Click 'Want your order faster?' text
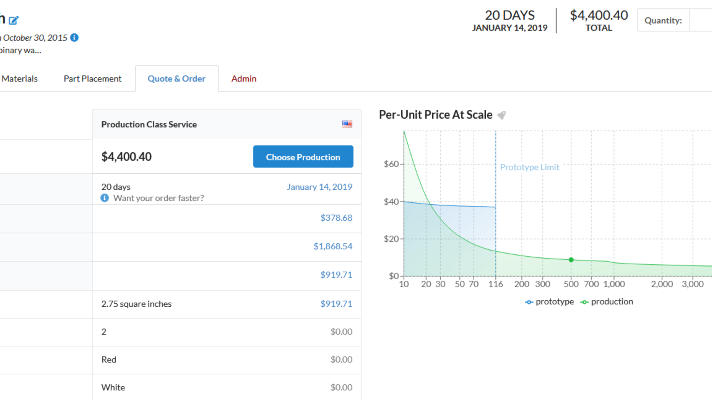This screenshot has width=712, height=400. [x=159, y=198]
